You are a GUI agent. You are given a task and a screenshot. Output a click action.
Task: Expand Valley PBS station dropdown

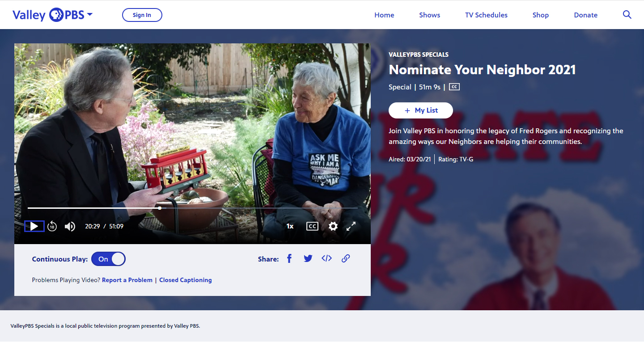[90, 15]
